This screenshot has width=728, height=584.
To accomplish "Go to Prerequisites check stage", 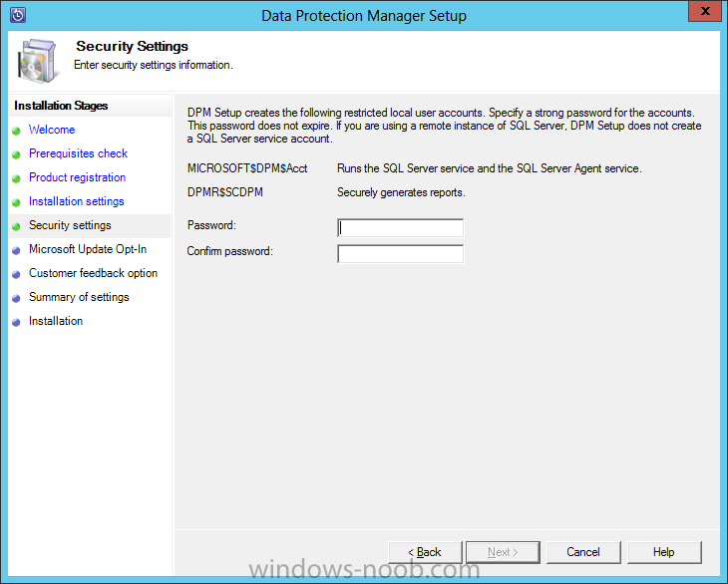I will click(x=78, y=153).
